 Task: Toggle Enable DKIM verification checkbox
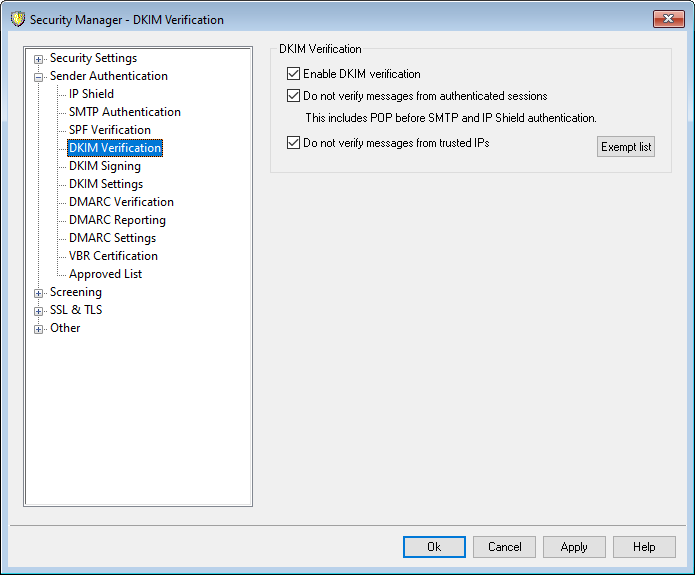(x=293, y=74)
